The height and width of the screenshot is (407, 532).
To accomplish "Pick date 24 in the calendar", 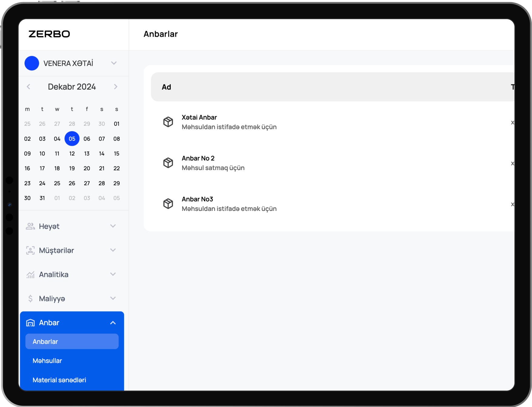I will 42,183.
